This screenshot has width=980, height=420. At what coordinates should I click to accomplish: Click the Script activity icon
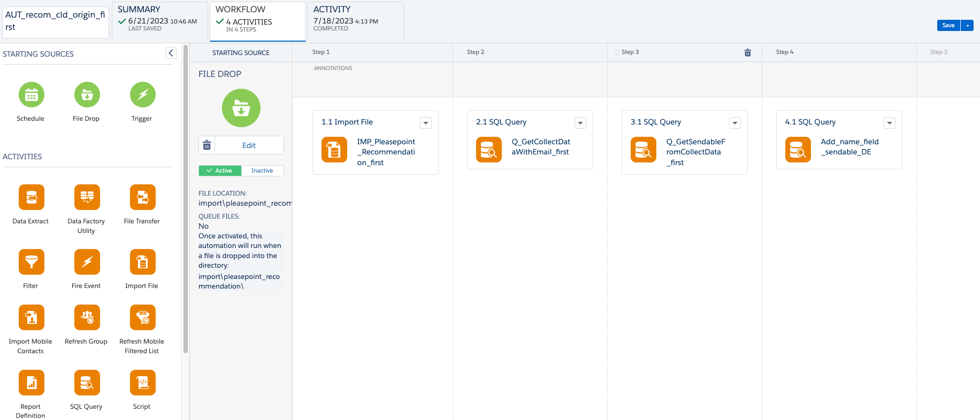(142, 383)
